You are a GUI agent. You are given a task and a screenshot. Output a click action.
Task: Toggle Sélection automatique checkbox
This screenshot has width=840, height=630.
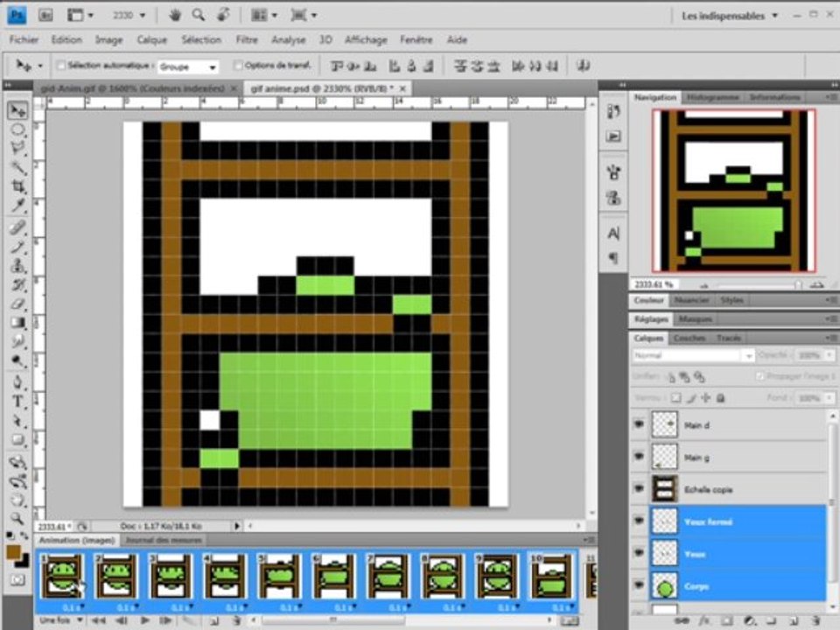pyautogui.click(x=60, y=66)
